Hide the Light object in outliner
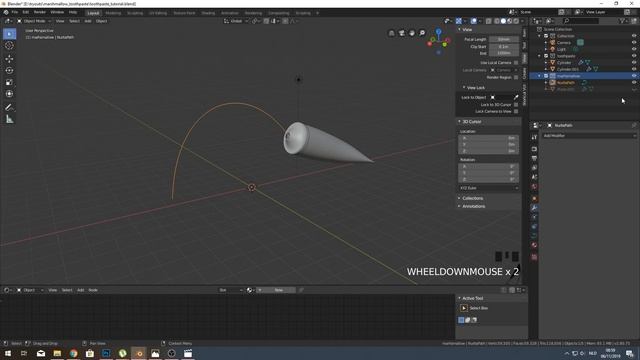 pyautogui.click(x=634, y=49)
